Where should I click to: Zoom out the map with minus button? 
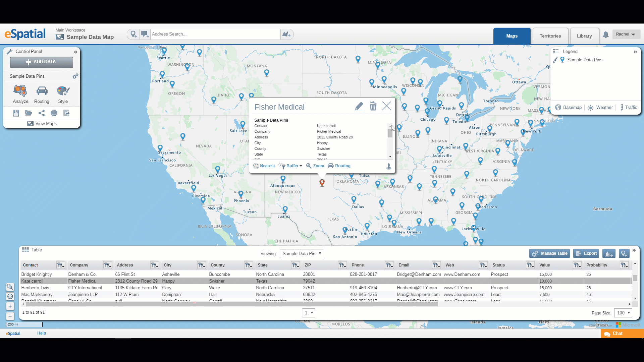tap(10, 316)
